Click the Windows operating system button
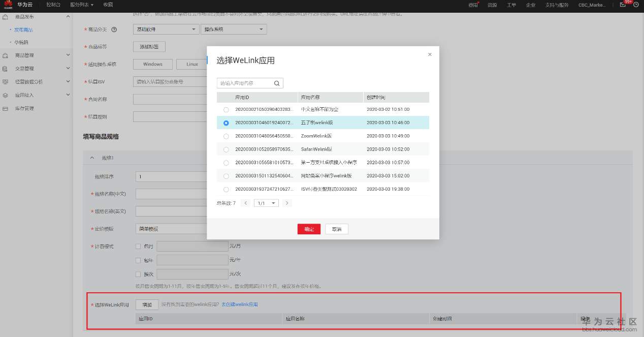This screenshot has width=644, height=337. [153, 64]
